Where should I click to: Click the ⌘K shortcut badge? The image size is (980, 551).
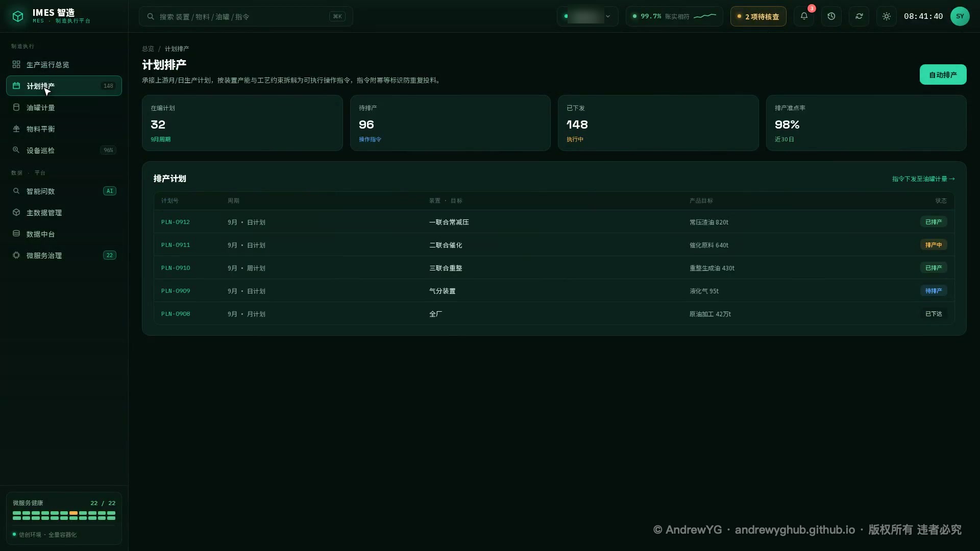pos(337,16)
